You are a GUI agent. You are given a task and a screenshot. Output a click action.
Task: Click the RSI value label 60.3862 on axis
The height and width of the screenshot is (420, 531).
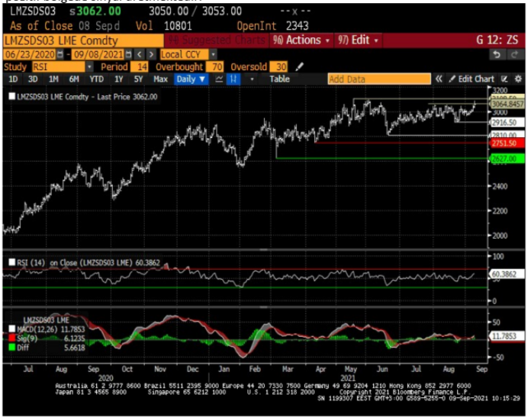(506, 274)
